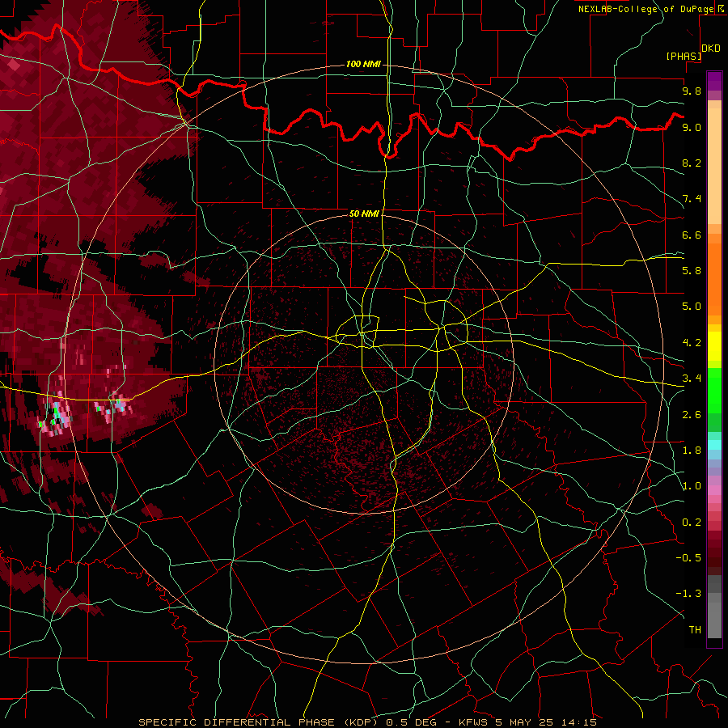
Task: Click the NEXLAB-College of DuPage label
Action: 645,9
